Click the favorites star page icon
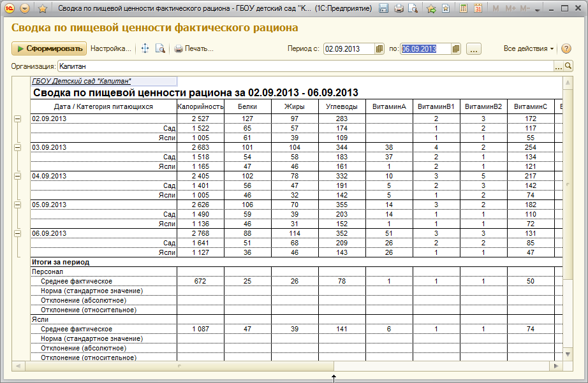The image size is (588, 383). pos(446,8)
